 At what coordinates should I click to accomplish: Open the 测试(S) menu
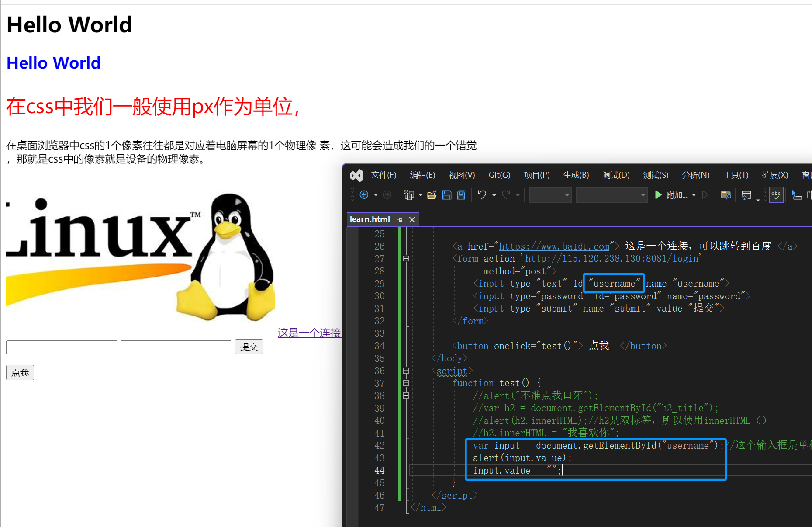[x=656, y=175]
